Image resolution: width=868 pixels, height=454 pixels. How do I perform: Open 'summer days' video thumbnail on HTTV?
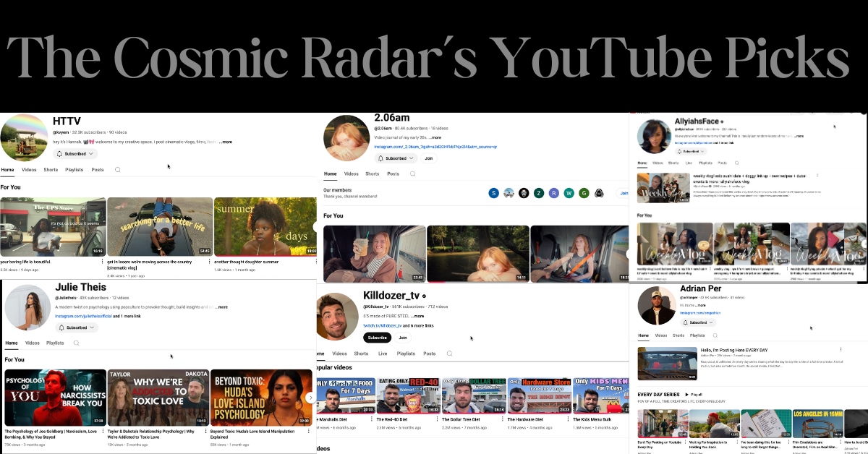[265, 227]
